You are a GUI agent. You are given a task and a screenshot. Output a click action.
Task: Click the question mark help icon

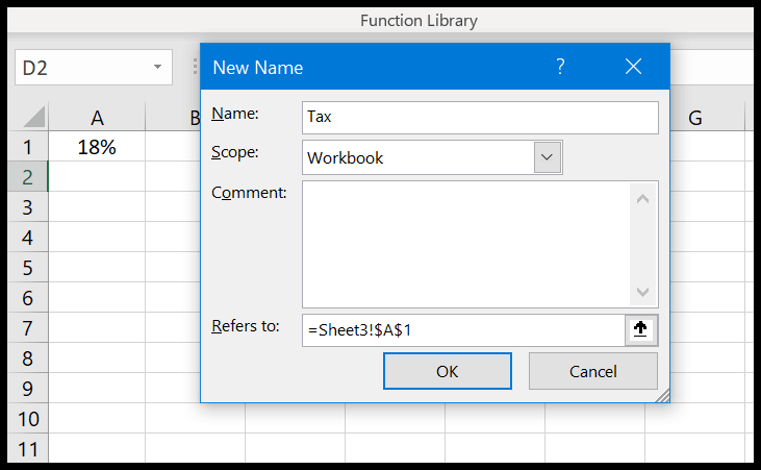coord(561,67)
